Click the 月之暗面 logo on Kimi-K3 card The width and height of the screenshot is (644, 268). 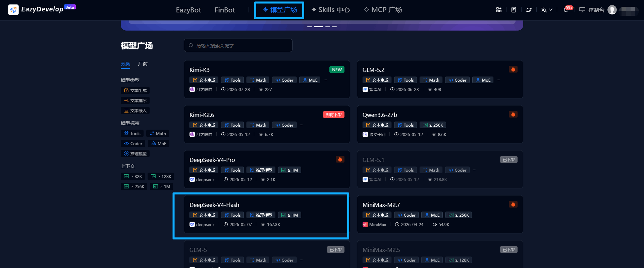192,89
